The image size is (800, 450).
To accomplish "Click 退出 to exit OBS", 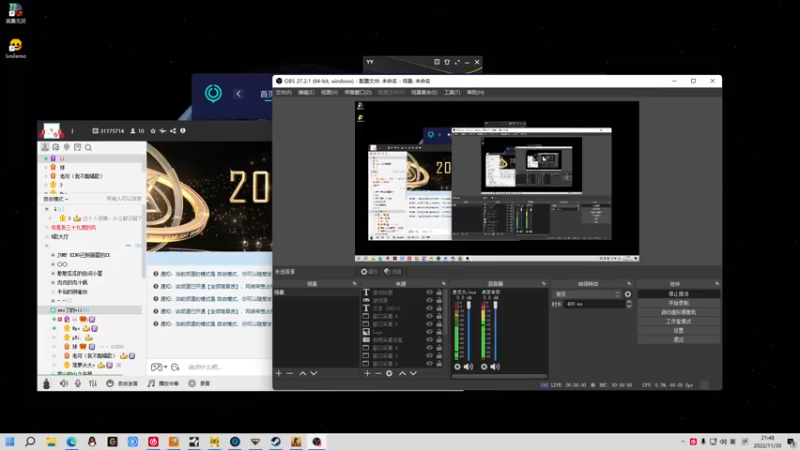I will 679,340.
